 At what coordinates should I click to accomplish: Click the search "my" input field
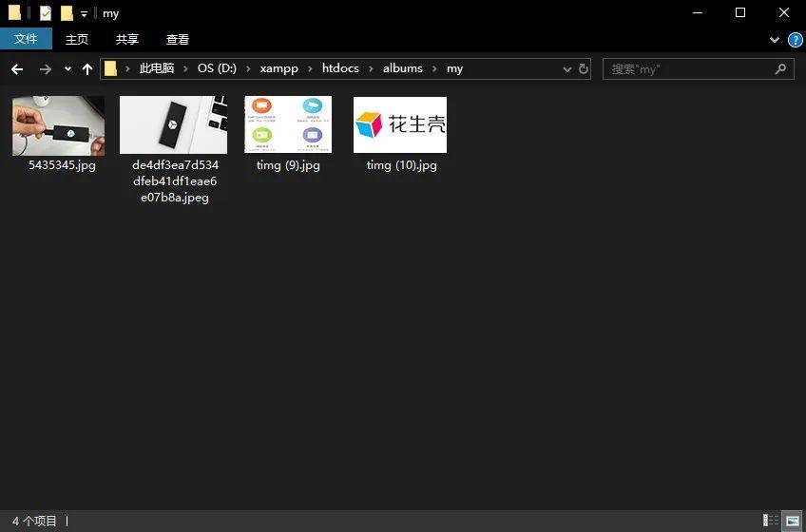[x=698, y=69]
